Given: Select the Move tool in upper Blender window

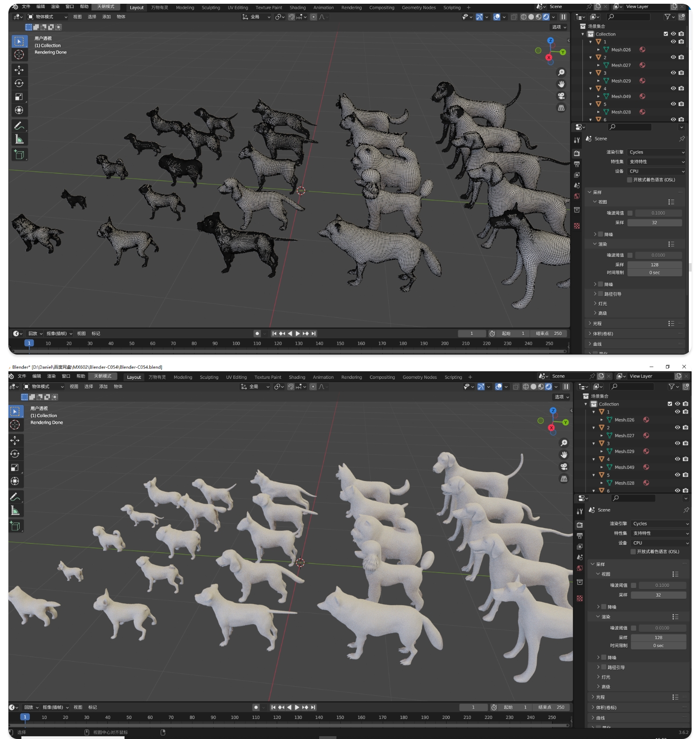Looking at the screenshot, I should tap(19, 70).
